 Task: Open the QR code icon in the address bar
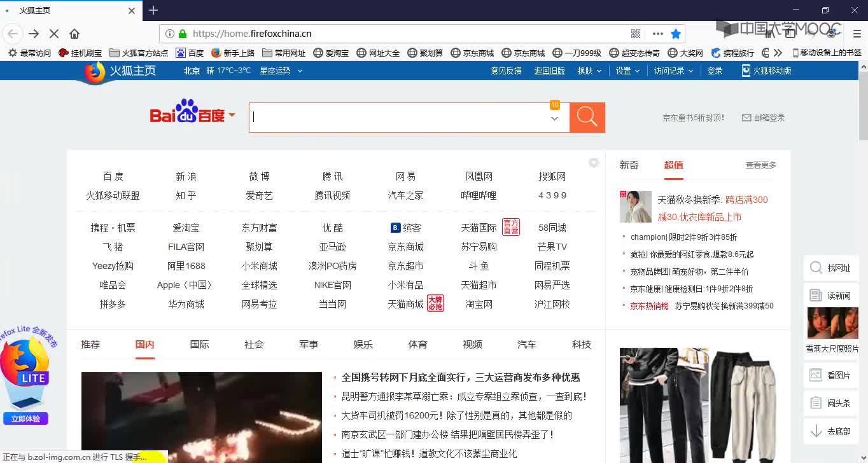click(636, 34)
